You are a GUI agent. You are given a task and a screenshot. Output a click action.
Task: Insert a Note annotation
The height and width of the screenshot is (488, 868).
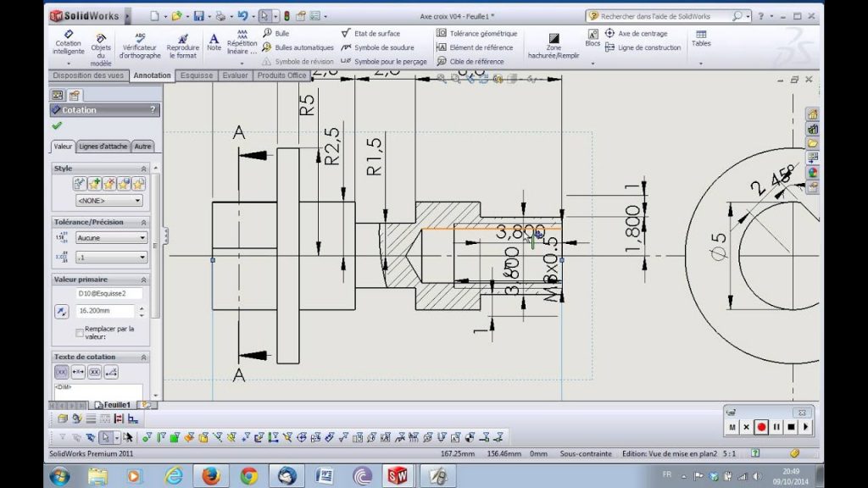pos(214,42)
